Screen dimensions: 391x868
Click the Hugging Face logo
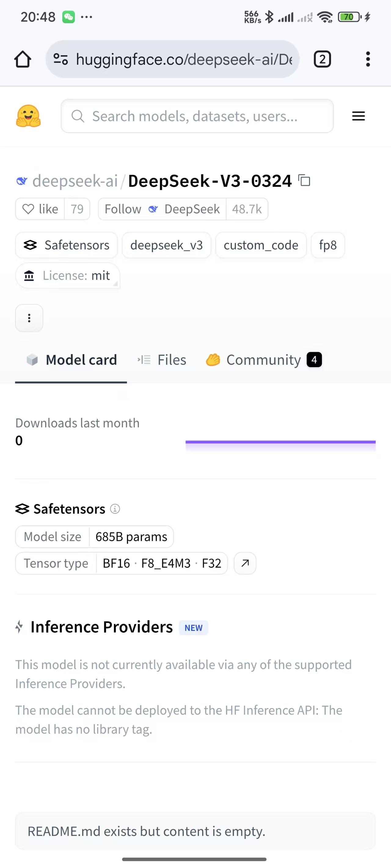(28, 116)
